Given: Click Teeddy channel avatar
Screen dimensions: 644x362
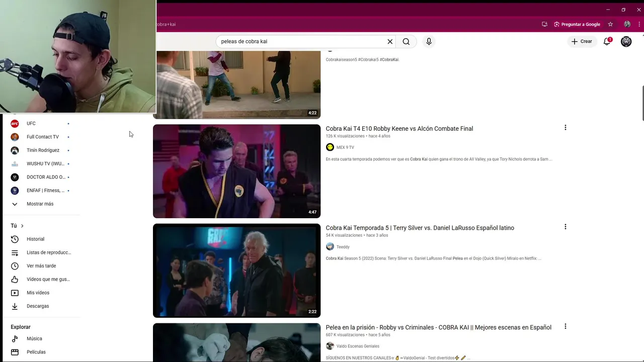Looking at the screenshot, I should click(330, 246).
